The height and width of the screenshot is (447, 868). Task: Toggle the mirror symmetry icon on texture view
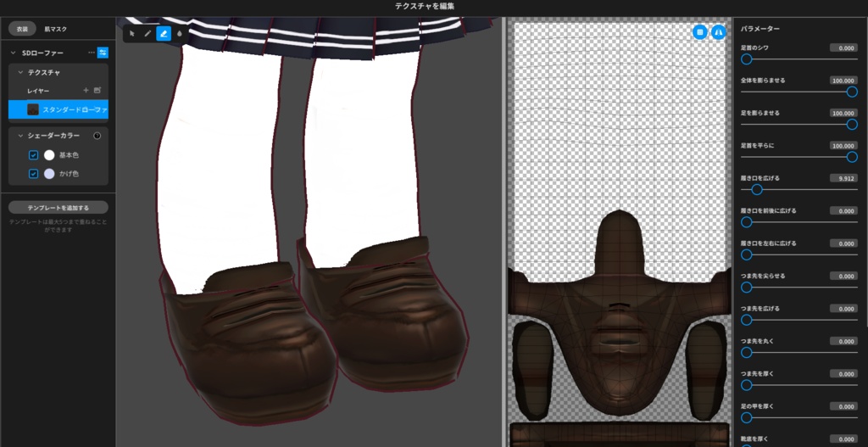click(719, 32)
